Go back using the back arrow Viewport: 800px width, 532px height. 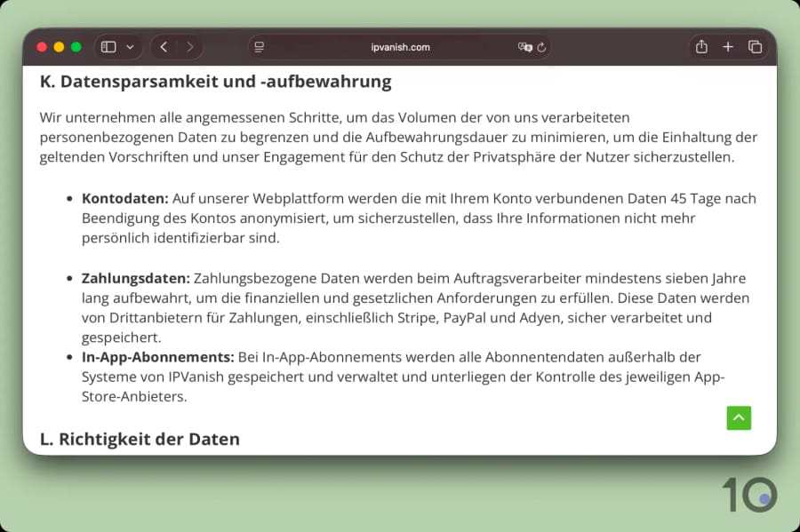(x=164, y=46)
